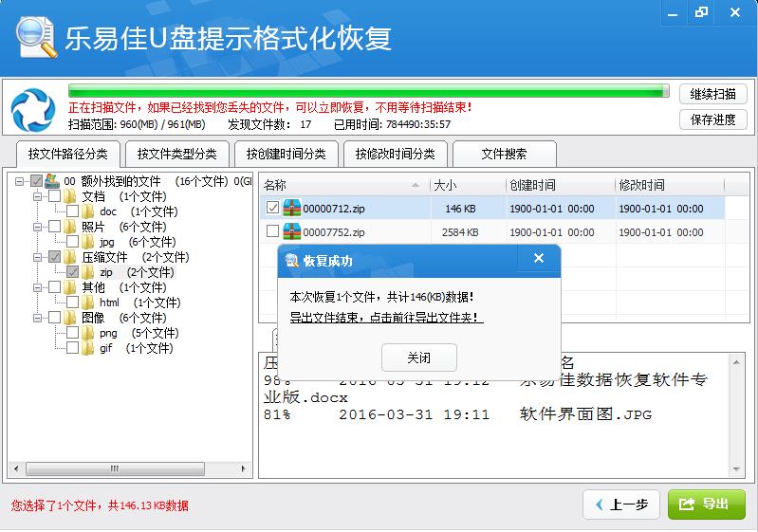
Task: Minimize the application window
Action: (673, 13)
